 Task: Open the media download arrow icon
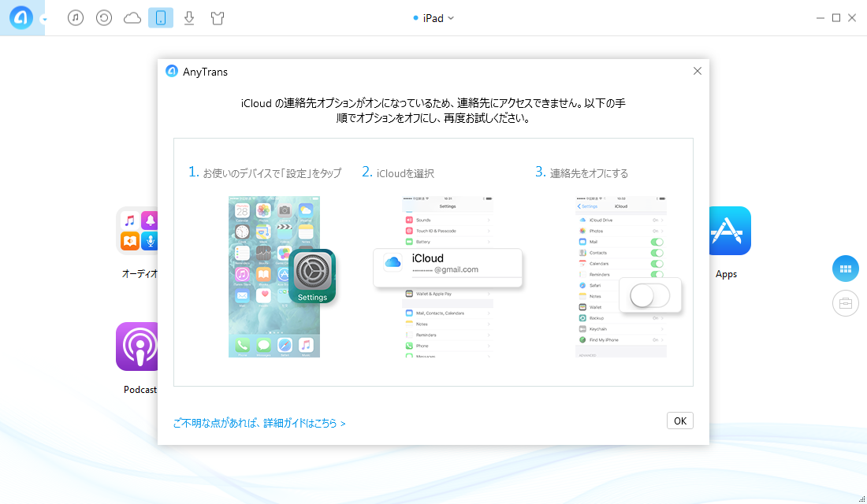tap(189, 18)
